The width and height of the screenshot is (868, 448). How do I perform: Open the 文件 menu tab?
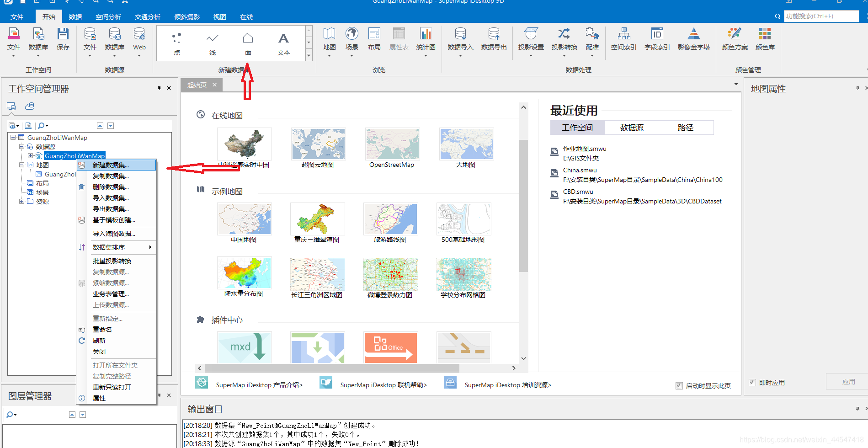coord(17,17)
